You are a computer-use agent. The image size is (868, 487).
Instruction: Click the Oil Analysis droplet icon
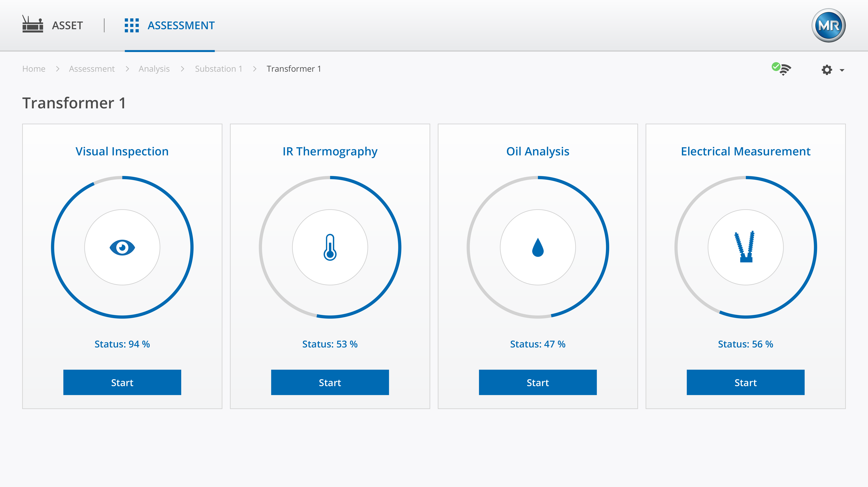tap(538, 248)
